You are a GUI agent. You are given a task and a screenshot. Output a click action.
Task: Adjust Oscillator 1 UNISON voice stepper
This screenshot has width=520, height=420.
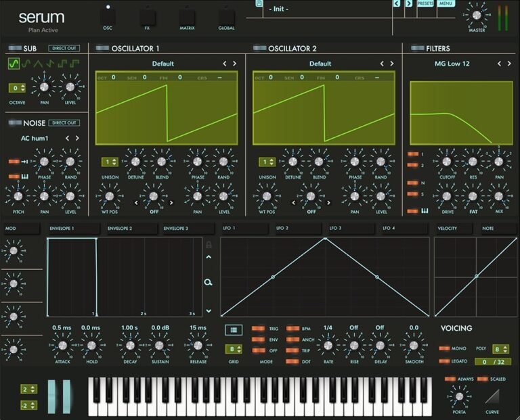(110, 162)
